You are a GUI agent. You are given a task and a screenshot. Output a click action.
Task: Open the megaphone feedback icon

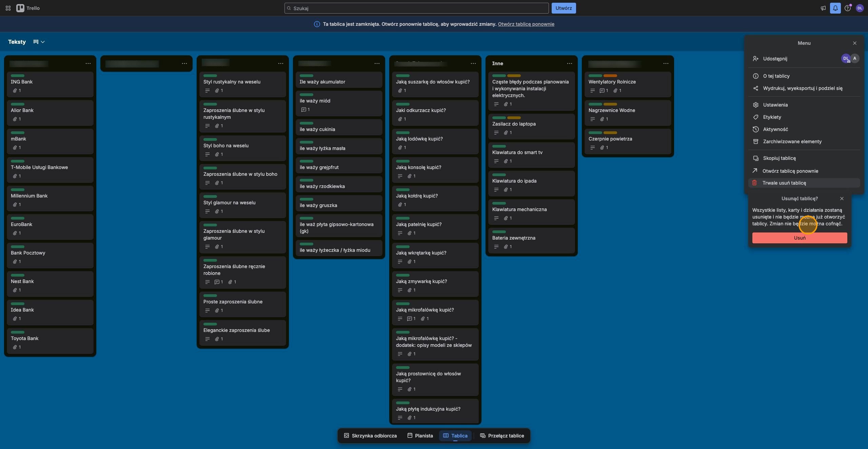823,8
